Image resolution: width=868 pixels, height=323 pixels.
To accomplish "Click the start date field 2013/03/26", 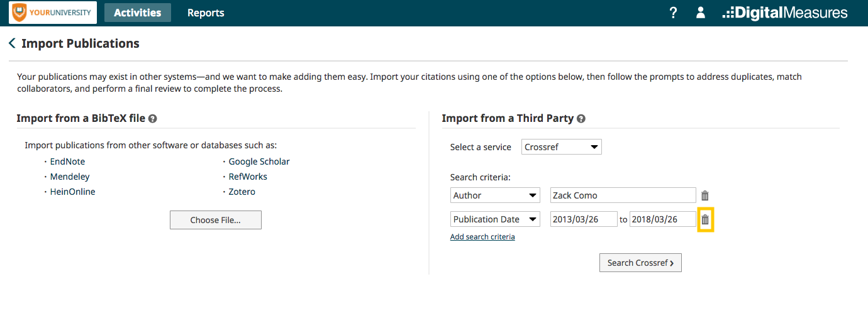I will [x=584, y=219].
